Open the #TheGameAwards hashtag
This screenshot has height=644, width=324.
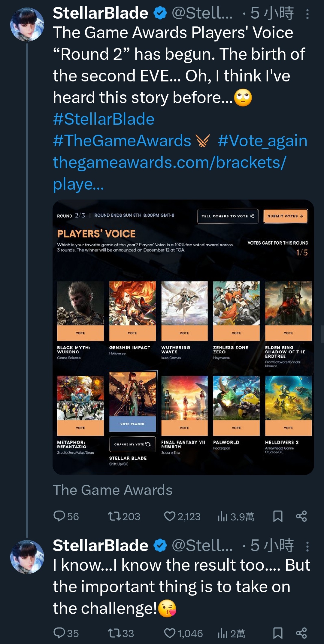[x=122, y=141]
